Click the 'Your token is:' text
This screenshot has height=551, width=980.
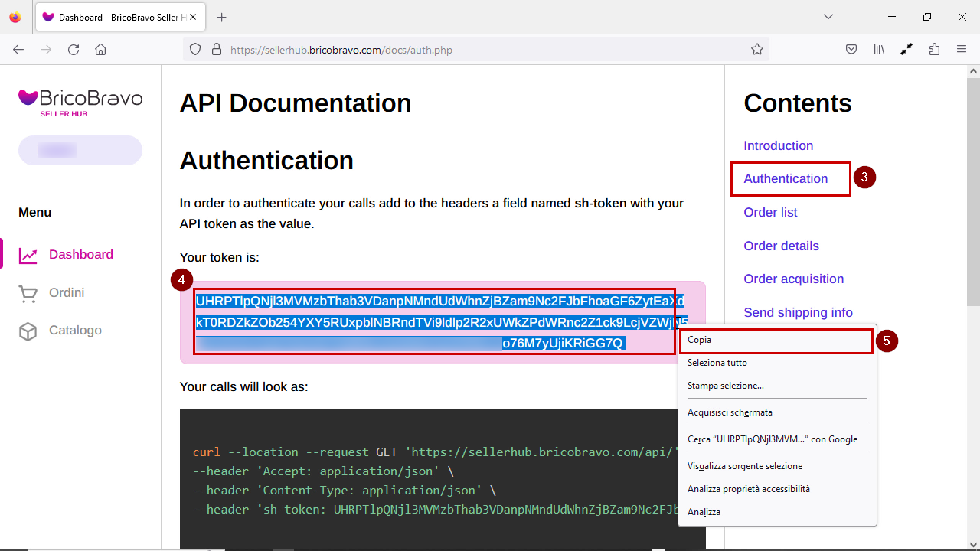pos(220,258)
